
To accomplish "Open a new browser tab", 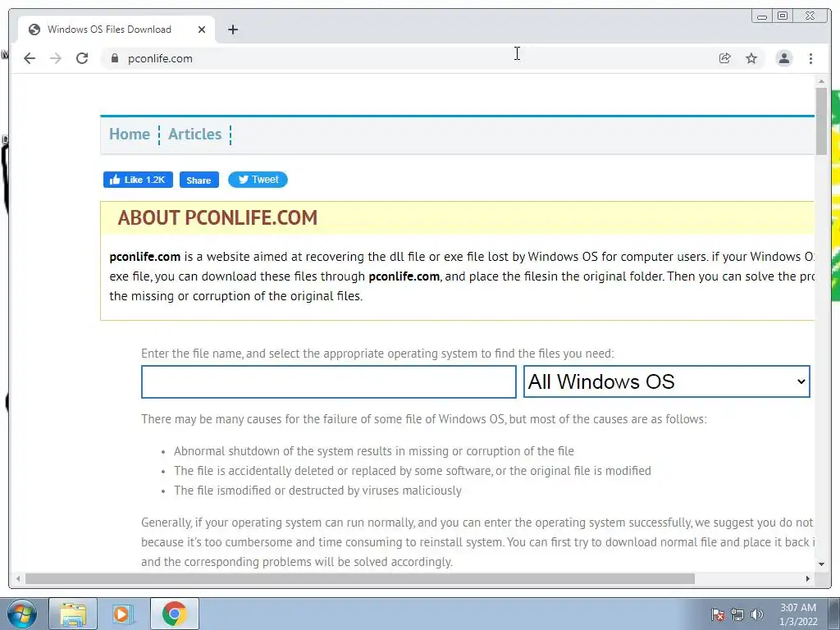I will (232, 30).
